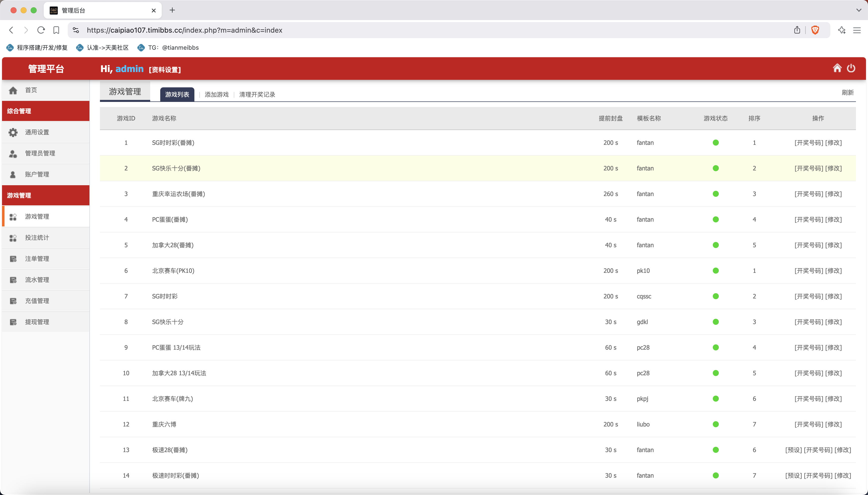Click the 注单管理 sidebar icon
This screenshot has height=495, width=868.
coord(13,259)
